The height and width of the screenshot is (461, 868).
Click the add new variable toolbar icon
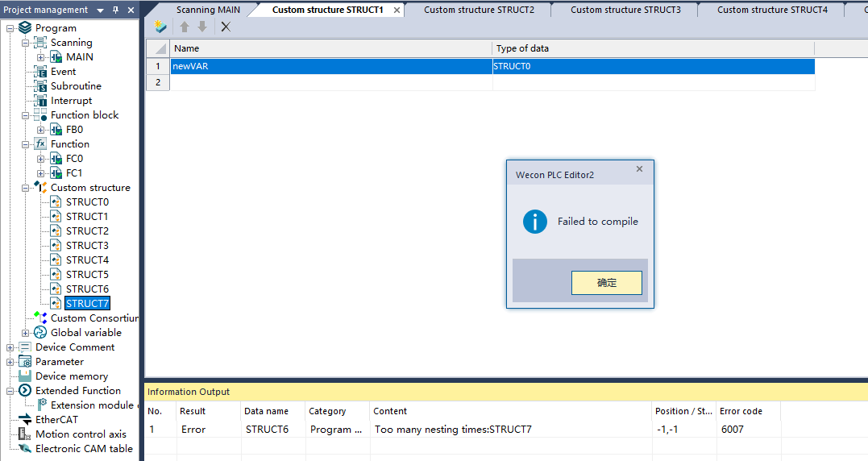(161, 27)
